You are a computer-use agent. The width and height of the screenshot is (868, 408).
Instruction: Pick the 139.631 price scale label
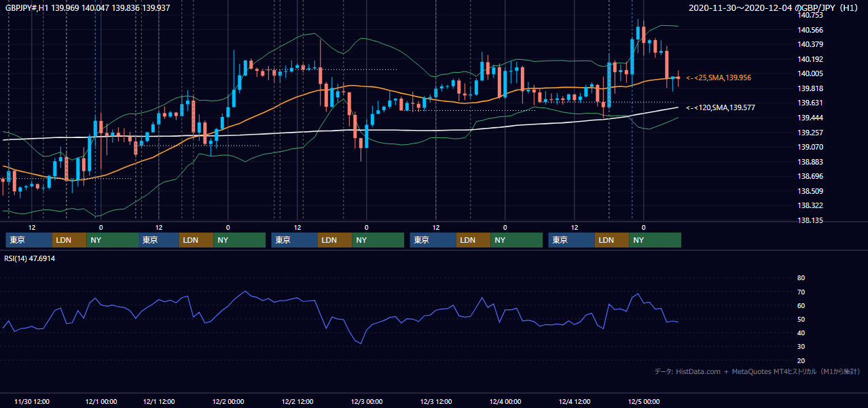click(811, 103)
